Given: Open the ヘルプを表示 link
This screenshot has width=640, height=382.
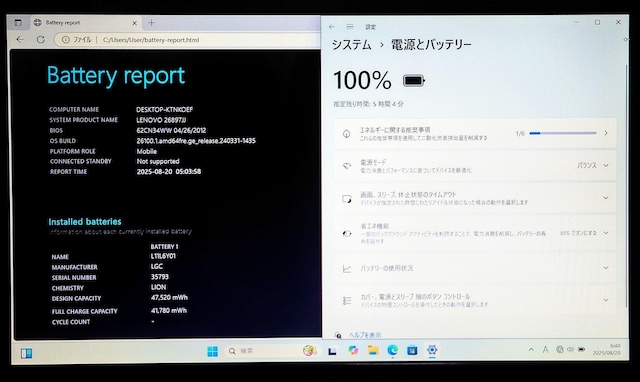Looking at the screenshot, I should pos(365,335).
